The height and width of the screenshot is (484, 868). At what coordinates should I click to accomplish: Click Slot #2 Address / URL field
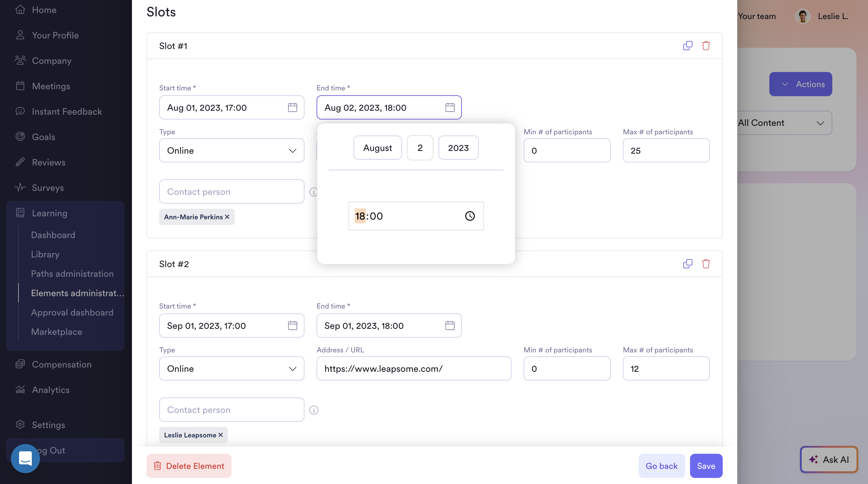[x=414, y=368]
